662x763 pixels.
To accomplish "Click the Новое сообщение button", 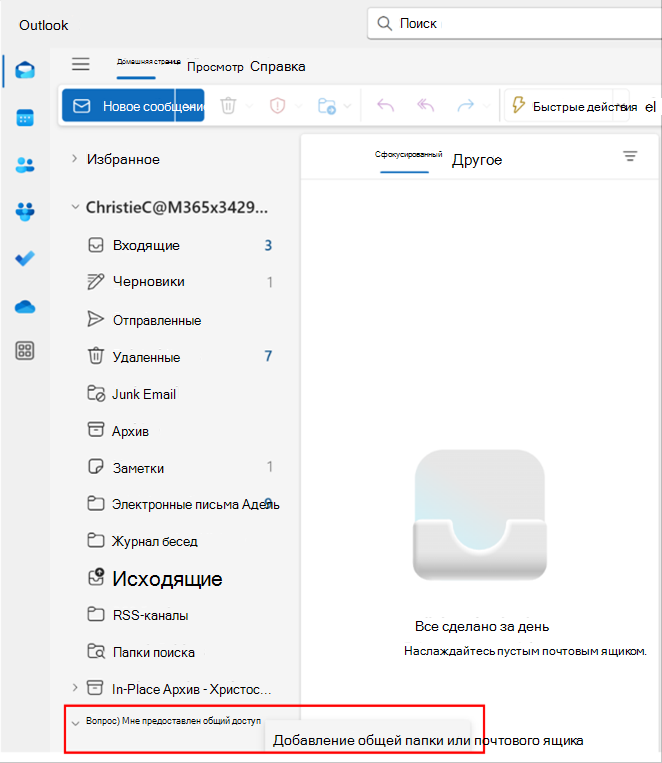I will [118, 105].
